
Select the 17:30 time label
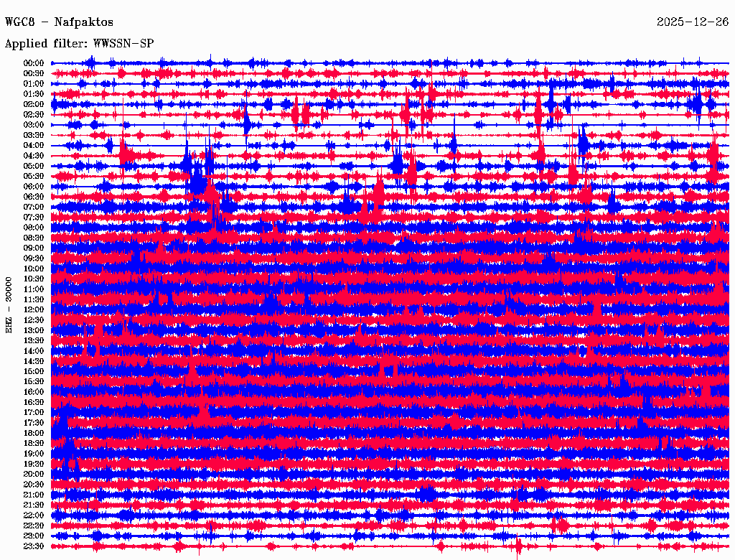click(34, 423)
